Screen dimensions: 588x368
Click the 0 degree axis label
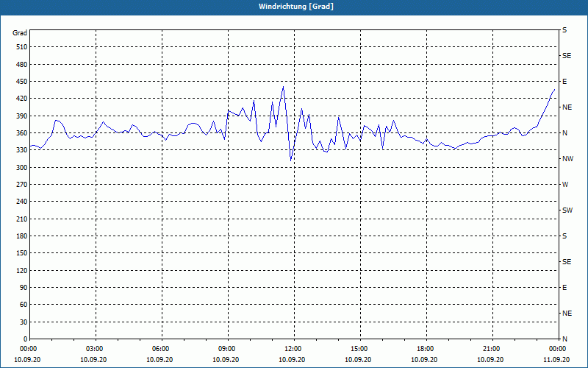click(x=25, y=339)
